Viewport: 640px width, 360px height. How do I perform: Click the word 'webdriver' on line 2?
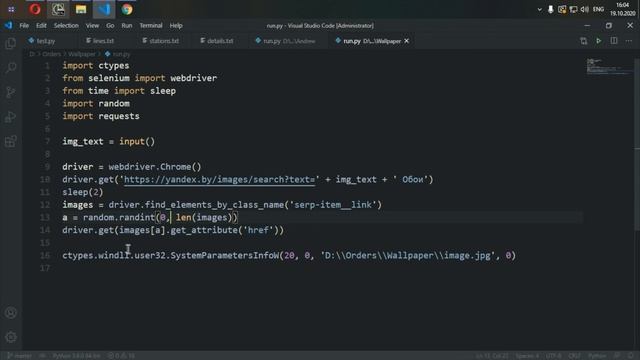pos(193,78)
